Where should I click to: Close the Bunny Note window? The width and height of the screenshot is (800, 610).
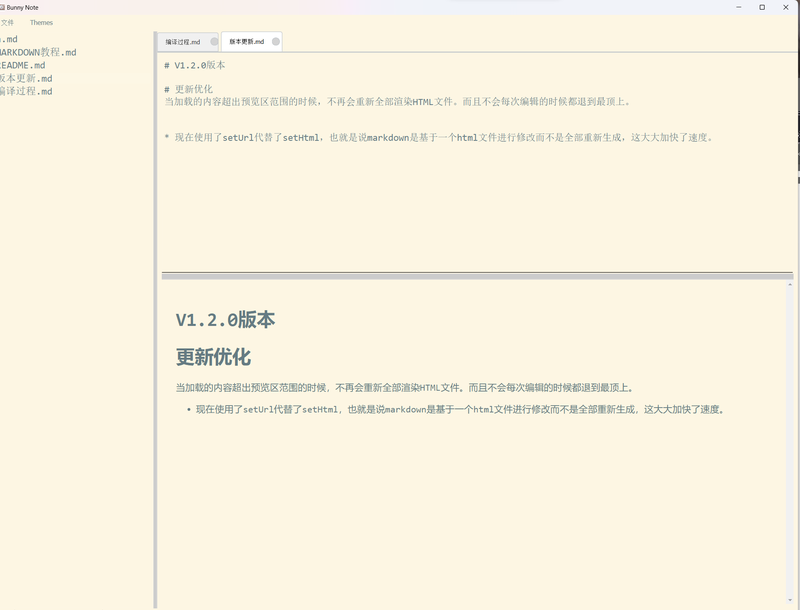point(786,7)
